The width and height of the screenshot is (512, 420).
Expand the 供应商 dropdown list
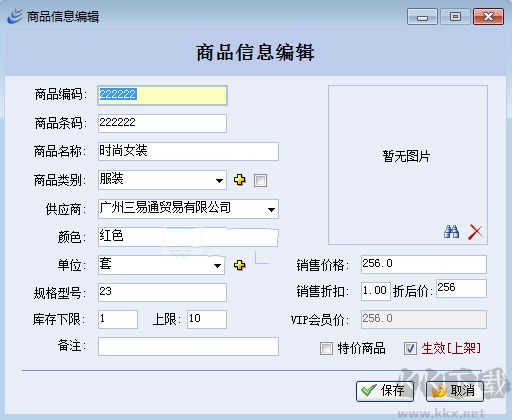coord(188,209)
